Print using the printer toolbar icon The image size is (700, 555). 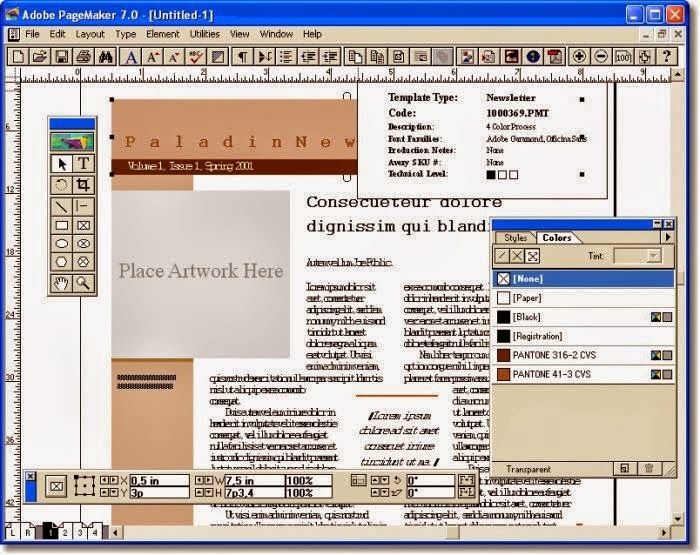[x=83, y=57]
